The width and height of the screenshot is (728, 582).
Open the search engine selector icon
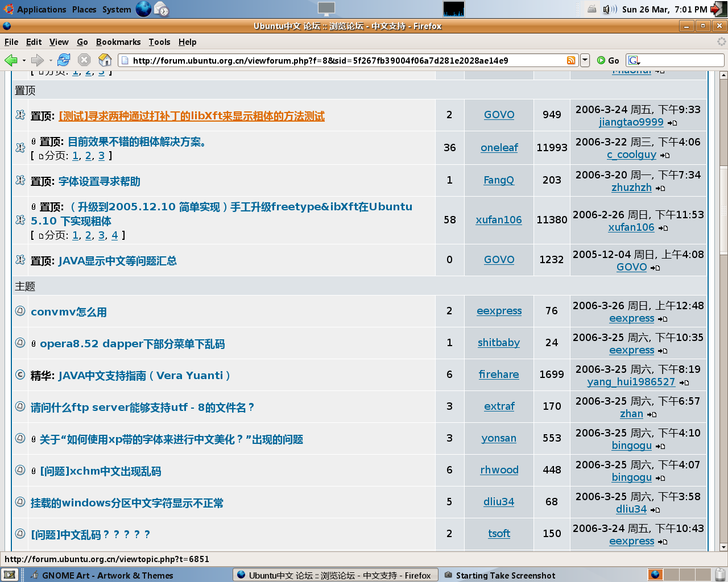coord(634,60)
